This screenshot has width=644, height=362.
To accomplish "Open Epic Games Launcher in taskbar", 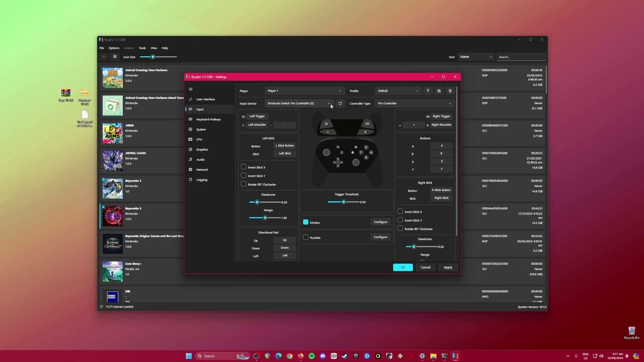I will [356, 356].
